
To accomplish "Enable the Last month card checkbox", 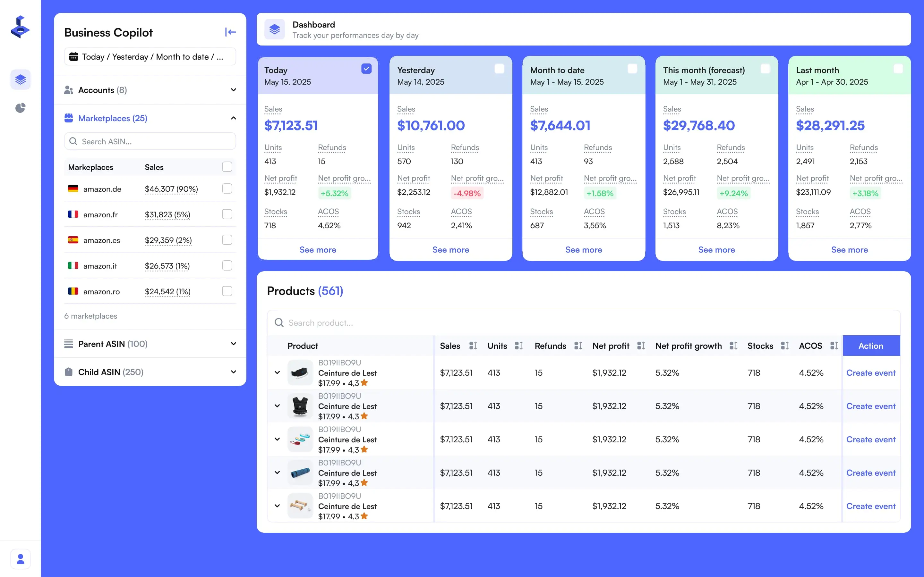I will 898,69.
